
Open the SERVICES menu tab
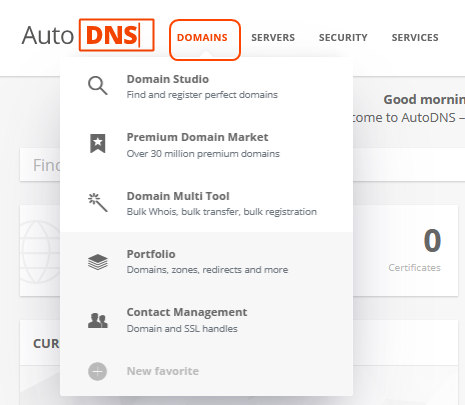click(415, 38)
